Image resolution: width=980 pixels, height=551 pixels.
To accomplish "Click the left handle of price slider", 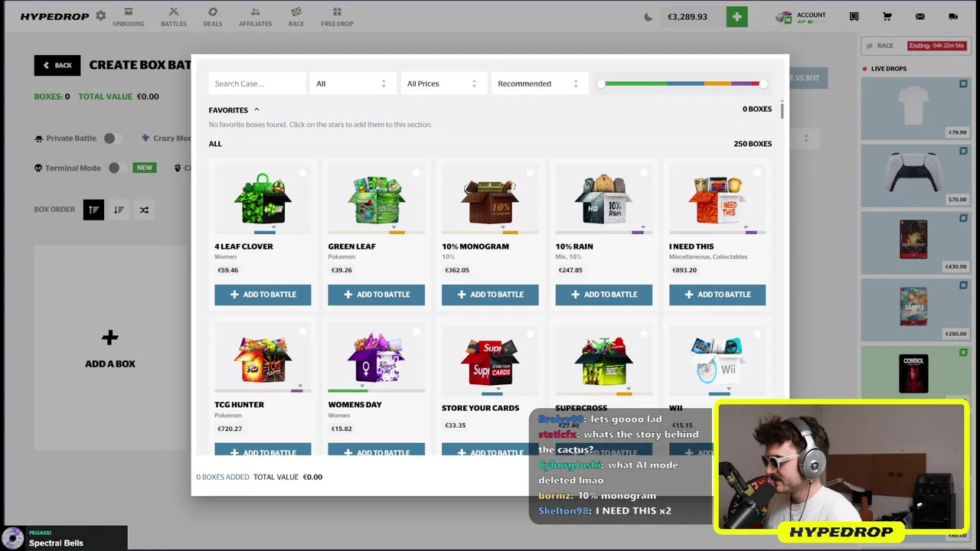I will tap(601, 83).
